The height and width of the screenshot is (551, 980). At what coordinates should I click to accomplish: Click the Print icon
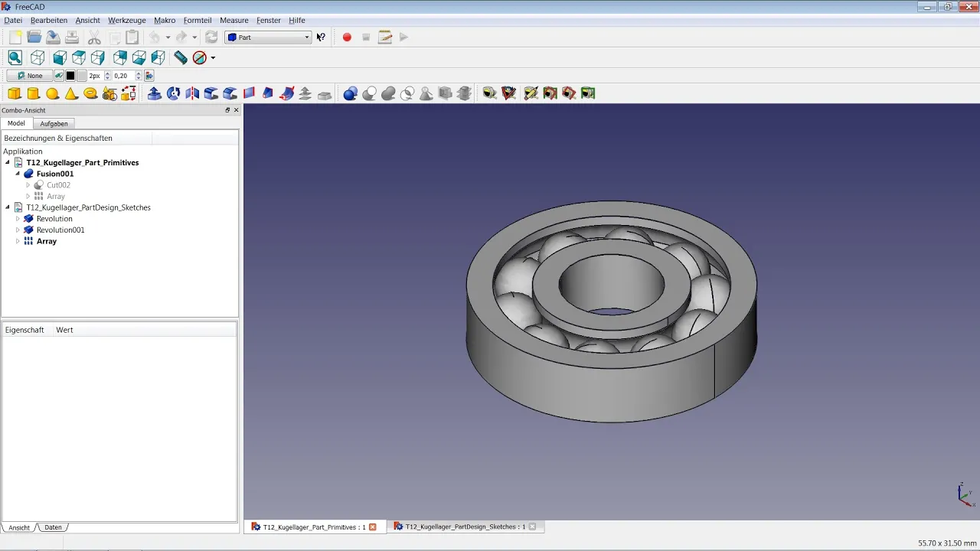pyautogui.click(x=72, y=37)
